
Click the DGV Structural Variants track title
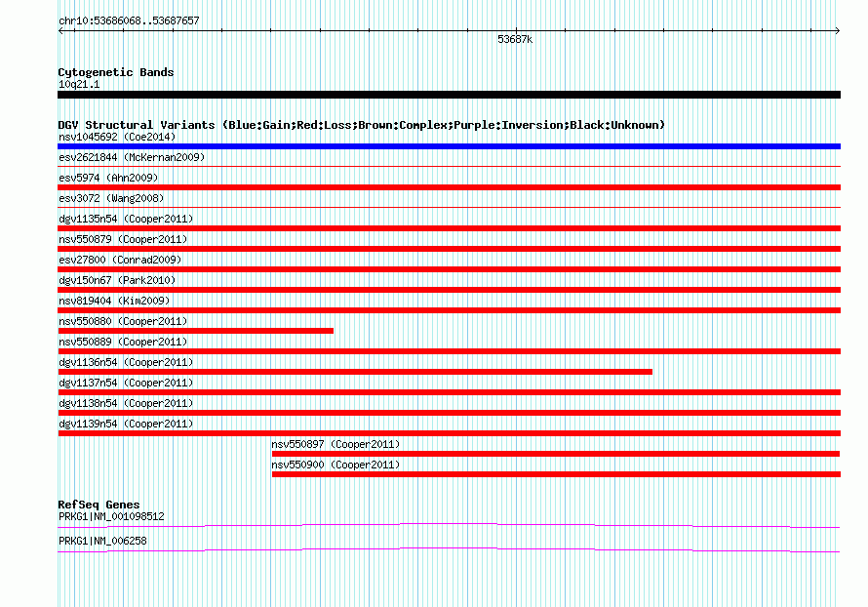click(x=362, y=125)
